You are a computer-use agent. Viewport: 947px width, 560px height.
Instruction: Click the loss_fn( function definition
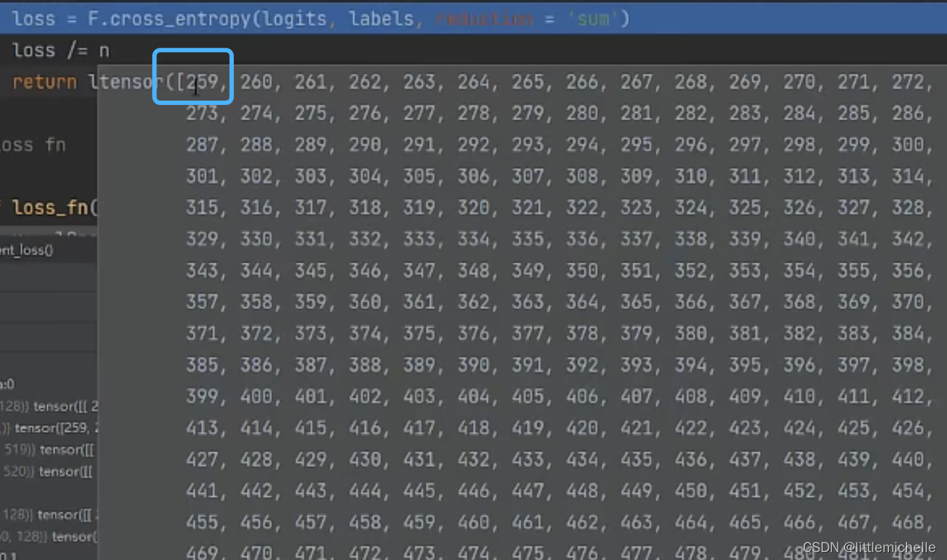[55, 208]
